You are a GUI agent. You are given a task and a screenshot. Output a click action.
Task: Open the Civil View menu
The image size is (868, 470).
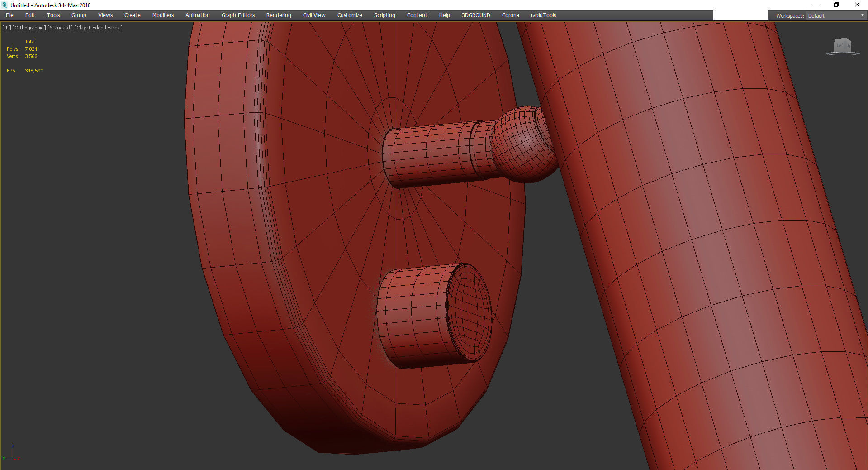pos(314,15)
